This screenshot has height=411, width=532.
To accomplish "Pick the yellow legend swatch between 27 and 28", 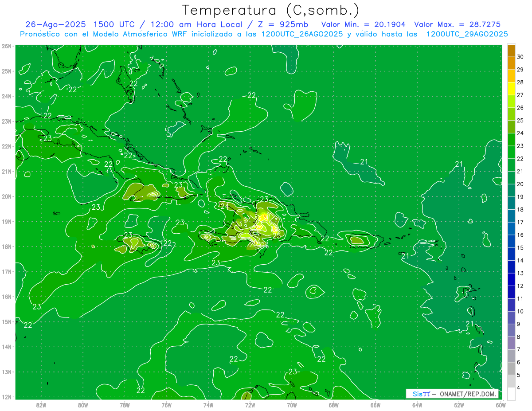I will pos(511,89).
